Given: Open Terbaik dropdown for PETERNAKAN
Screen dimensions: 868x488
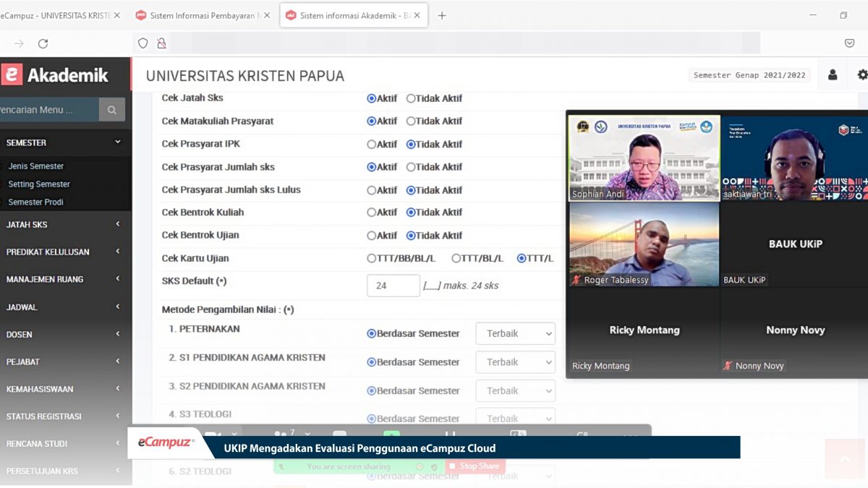Looking at the screenshot, I should pyautogui.click(x=515, y=333).
